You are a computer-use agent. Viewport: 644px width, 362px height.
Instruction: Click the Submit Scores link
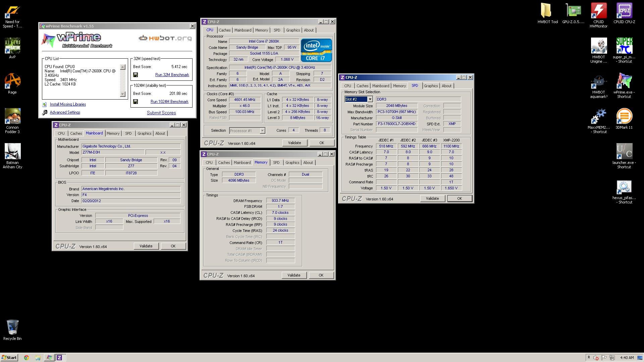pyautogui.click(x=161, y=113)
